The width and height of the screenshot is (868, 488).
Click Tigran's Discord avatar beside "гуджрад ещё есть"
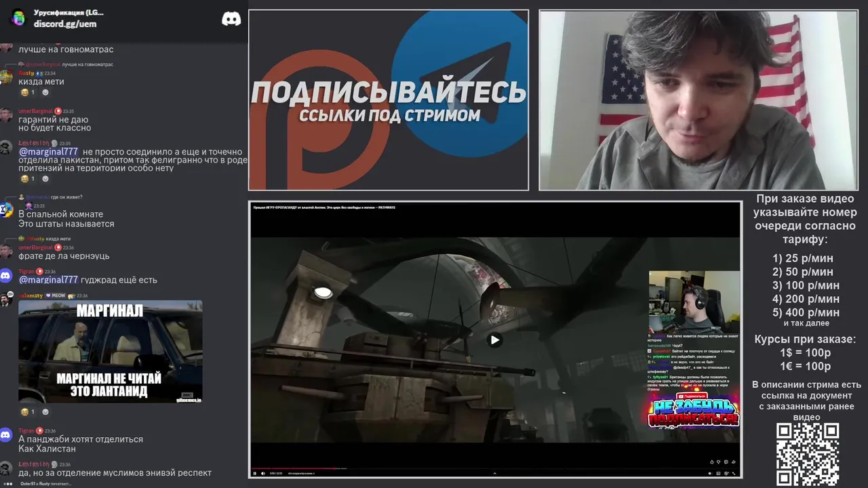[x=6, y=275]
